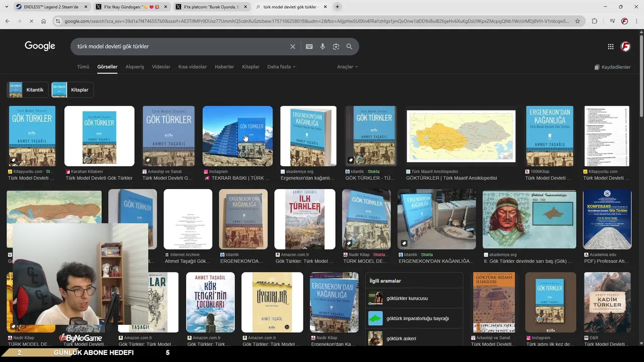Close the türk model devleti gök türkler tab
Screen dimensions: 644x362
tap(325, 7)
